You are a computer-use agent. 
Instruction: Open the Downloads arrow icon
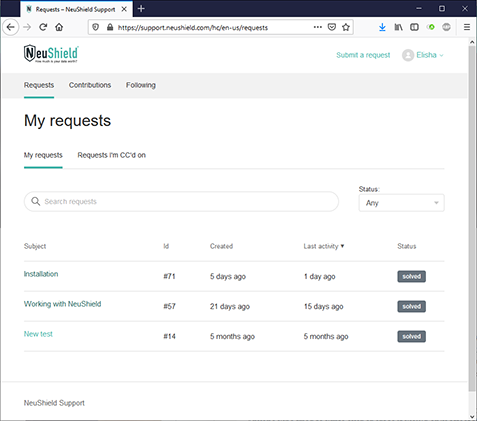(x=382, y=27)
